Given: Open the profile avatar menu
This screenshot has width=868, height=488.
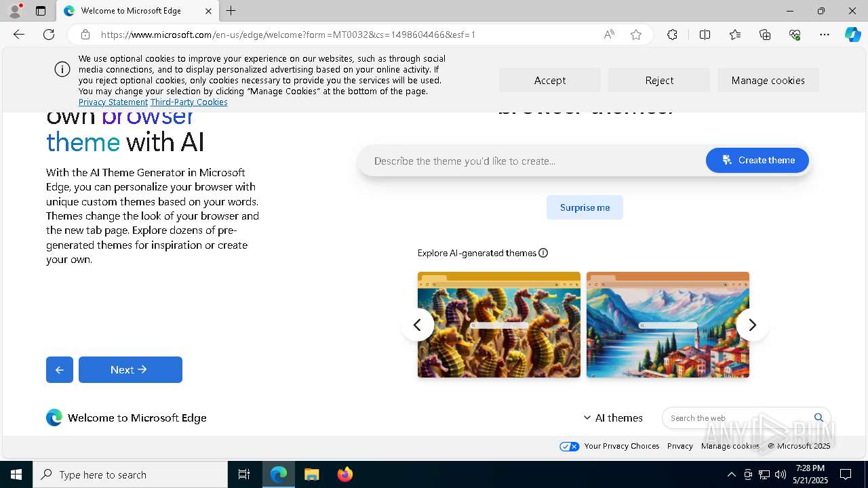Looking at the screenshot, I should point(15,11).
